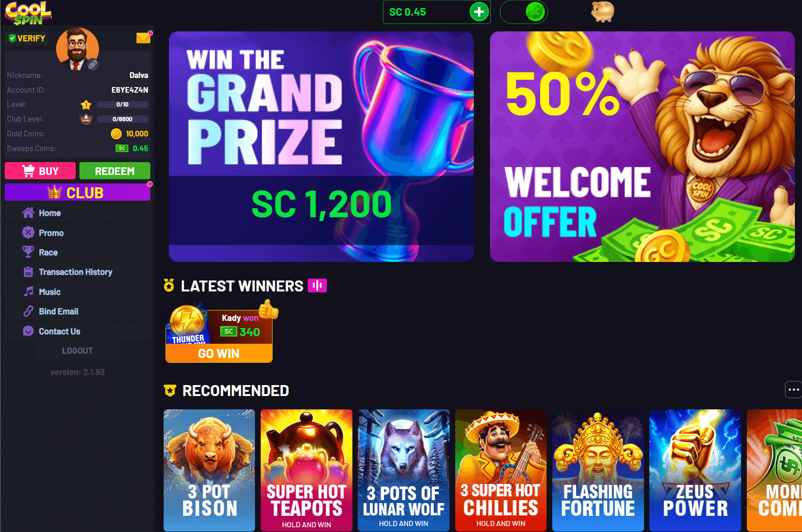This screenshot has height=532, width=802.
Task: Click the Verify shield badge
Action: pos(27,39)
